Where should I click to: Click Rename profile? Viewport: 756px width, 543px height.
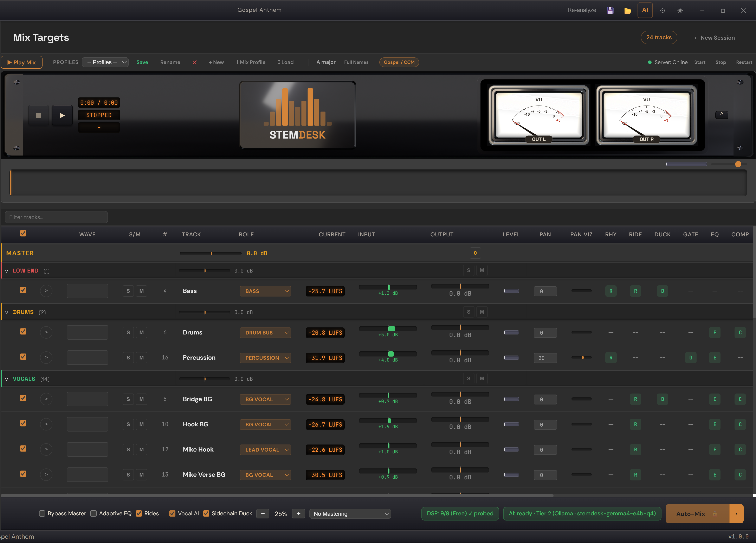[170, 62]
